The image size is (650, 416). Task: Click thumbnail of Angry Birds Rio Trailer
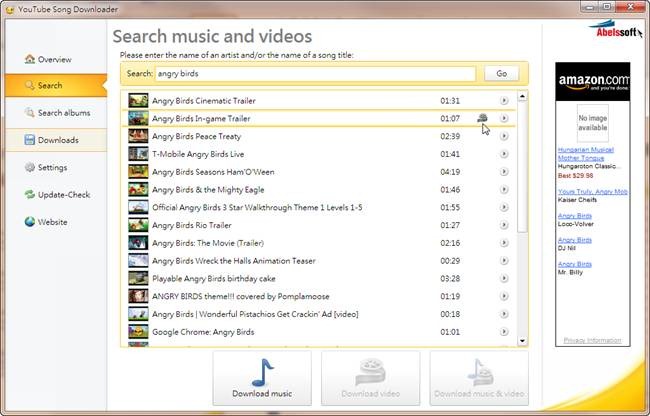point(138,225)
